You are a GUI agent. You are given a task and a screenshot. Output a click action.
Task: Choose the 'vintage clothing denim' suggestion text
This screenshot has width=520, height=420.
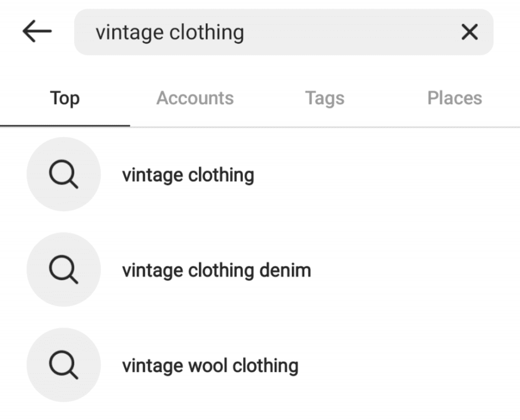tap(216, 270)
